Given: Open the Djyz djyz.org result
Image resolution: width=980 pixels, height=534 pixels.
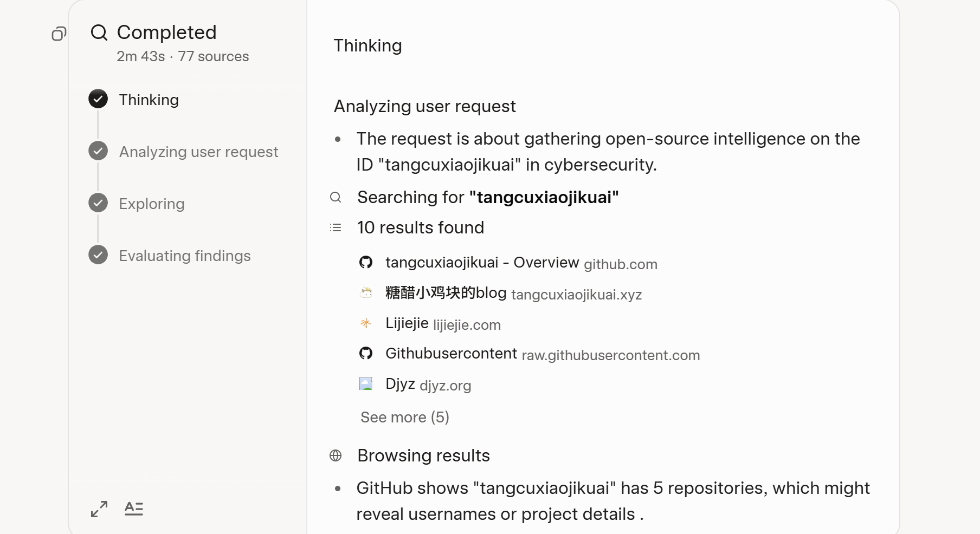Looking at the screenshot, I should click(x=428, y=384).
